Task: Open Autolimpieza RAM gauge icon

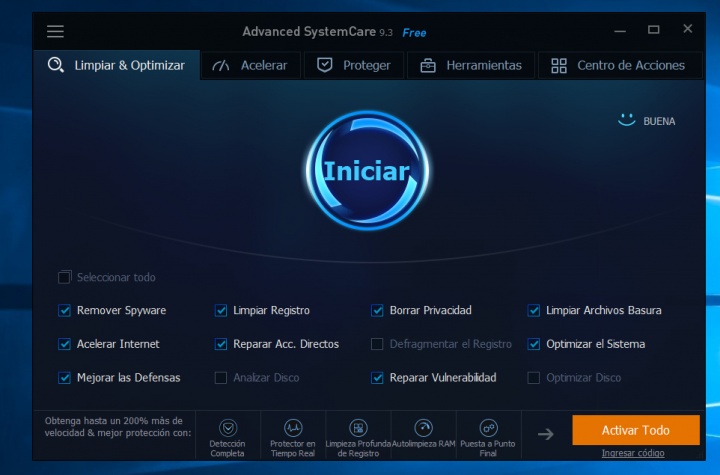Action: (423, 428)
